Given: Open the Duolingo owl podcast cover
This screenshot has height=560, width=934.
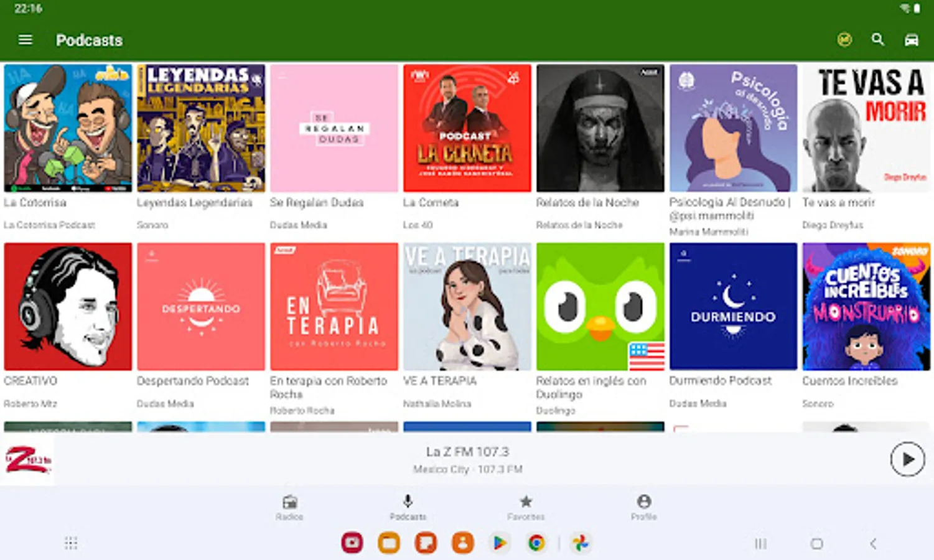Looking at the screenshot, I should (x=600, y=307).
